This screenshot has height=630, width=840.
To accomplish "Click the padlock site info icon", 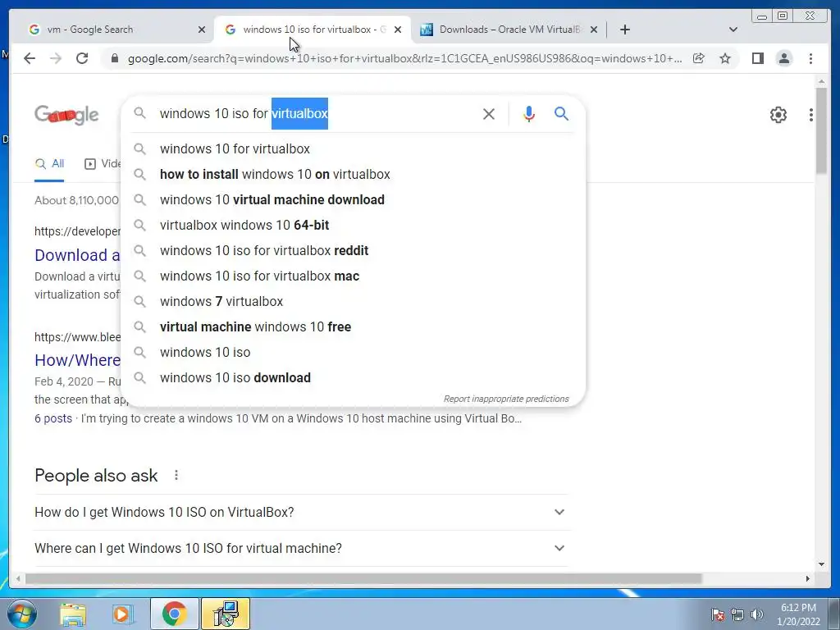I will (114, 58).
